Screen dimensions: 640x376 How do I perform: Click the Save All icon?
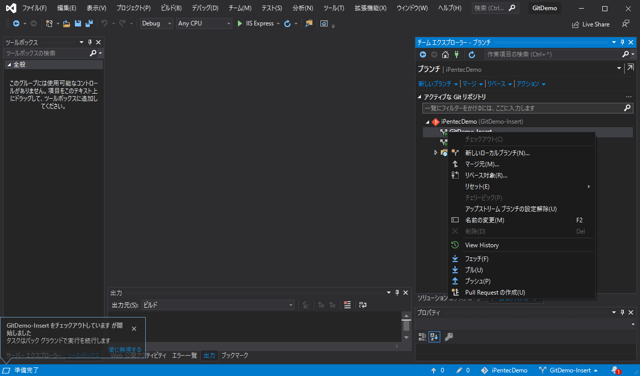(89, 24)
